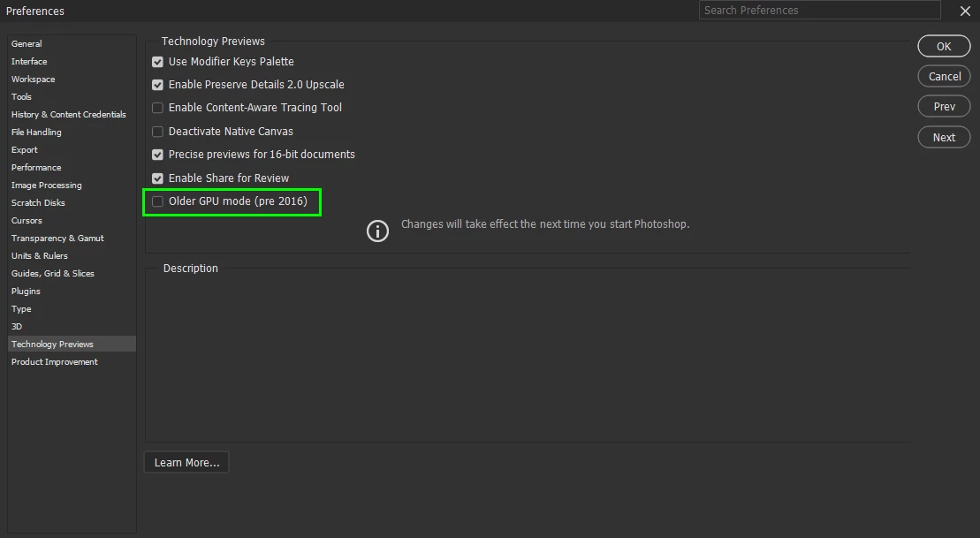Open Tools preferences section
The image size is (980, 538).
[x=72, y=97]
